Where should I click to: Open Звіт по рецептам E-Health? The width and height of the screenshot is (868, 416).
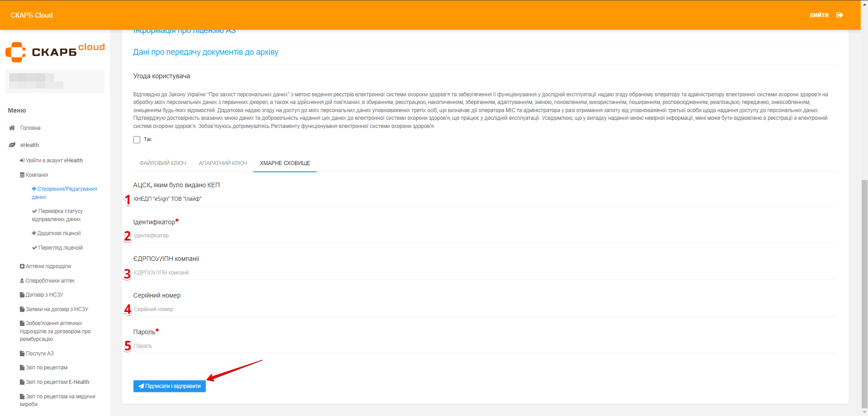[57, 382]
